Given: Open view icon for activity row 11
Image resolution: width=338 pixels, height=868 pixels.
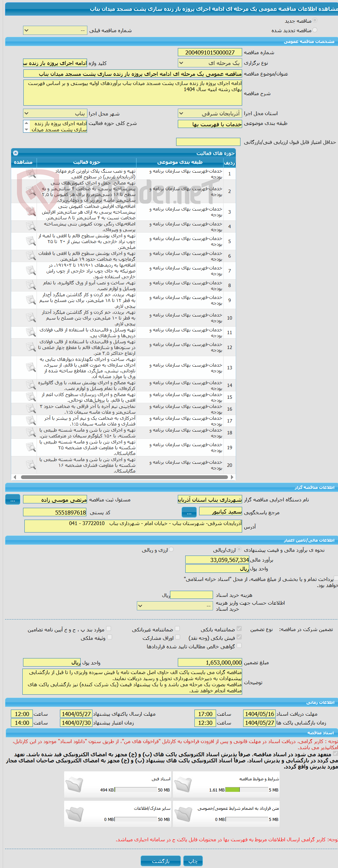Looking at the screenshot, I should [31, 332].
